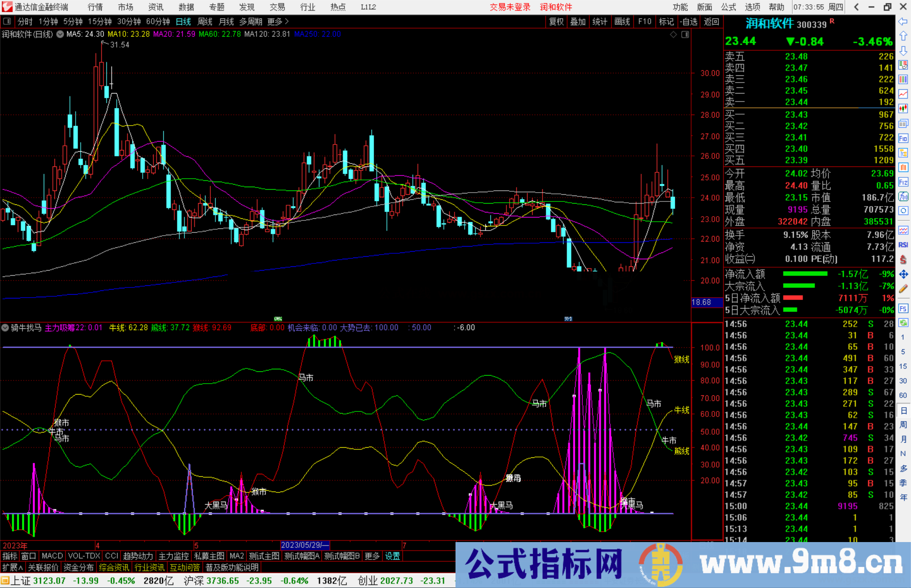911x588 pixels.
Task: Open the 多周期 multi-period selector
Action: [x=251, y=21]
